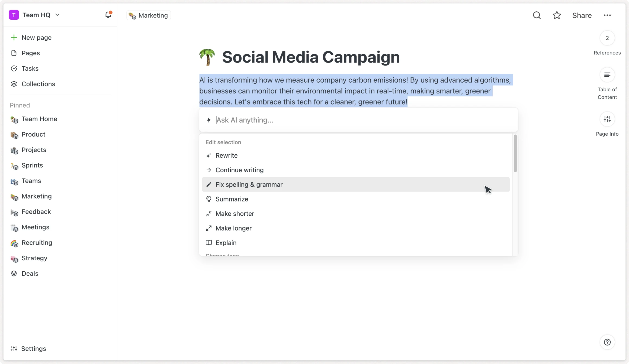Image resolution: width=629 pixels, height=364 pixels.
Task: Open Settings in the sidebar
Action: (33, 349)
